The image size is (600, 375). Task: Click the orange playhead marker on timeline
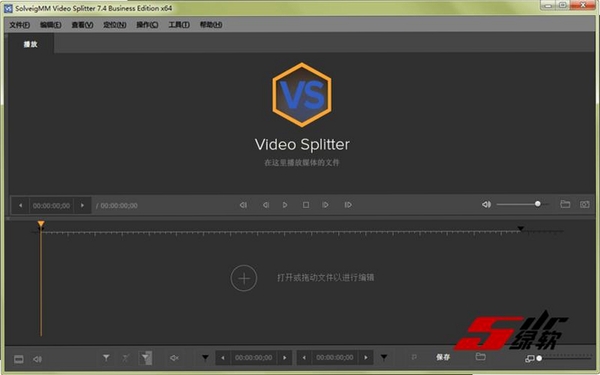click(x=41, y=224)
